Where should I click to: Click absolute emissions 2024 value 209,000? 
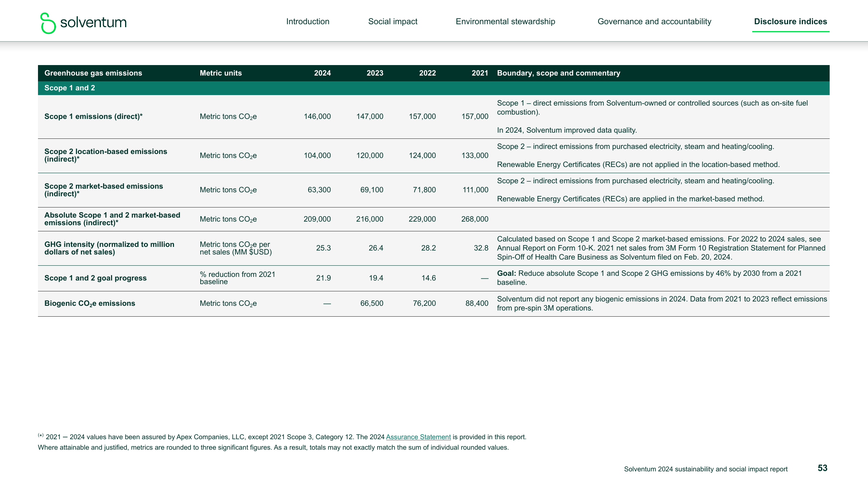coord(317,219)
